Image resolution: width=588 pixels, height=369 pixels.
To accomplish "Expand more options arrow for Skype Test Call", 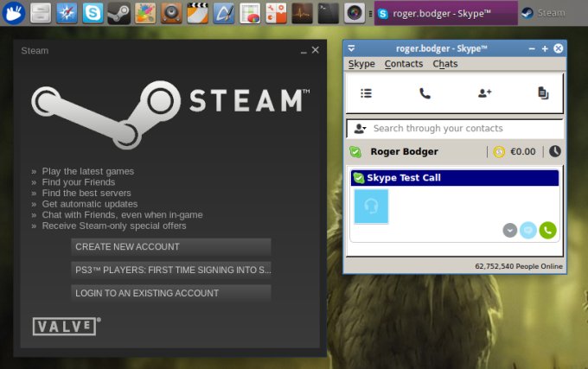I will (x=509, y=230).
